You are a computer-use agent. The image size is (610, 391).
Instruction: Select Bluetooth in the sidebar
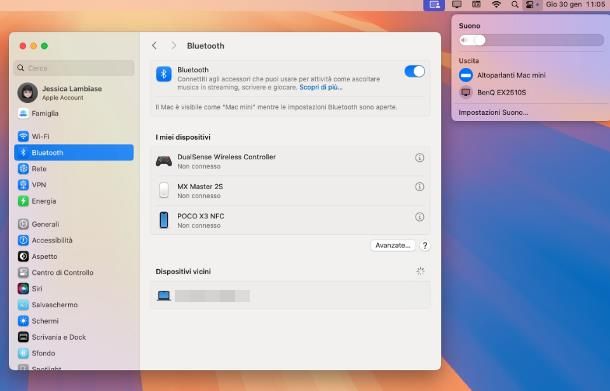click(x=74, y=153)
